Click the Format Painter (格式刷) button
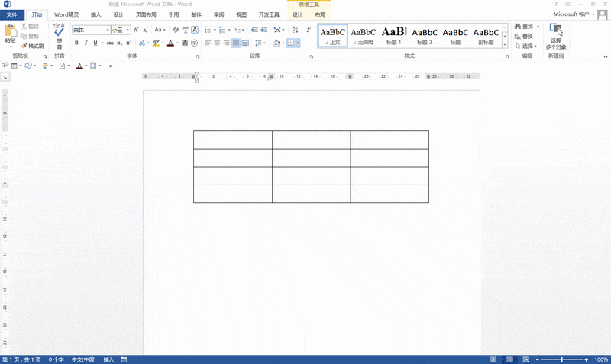The image size is (611, 364). point(33,46)
